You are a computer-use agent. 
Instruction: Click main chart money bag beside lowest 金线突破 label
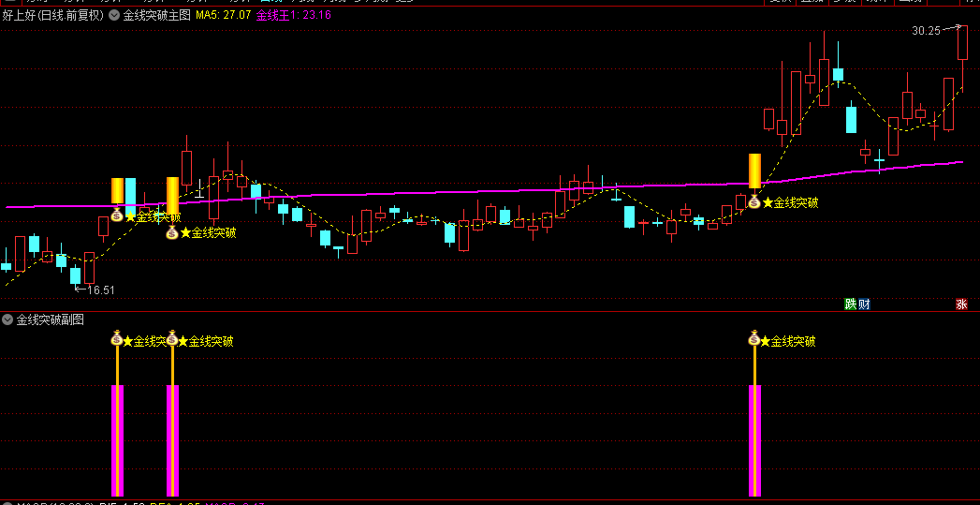click(x=172, y=232)
